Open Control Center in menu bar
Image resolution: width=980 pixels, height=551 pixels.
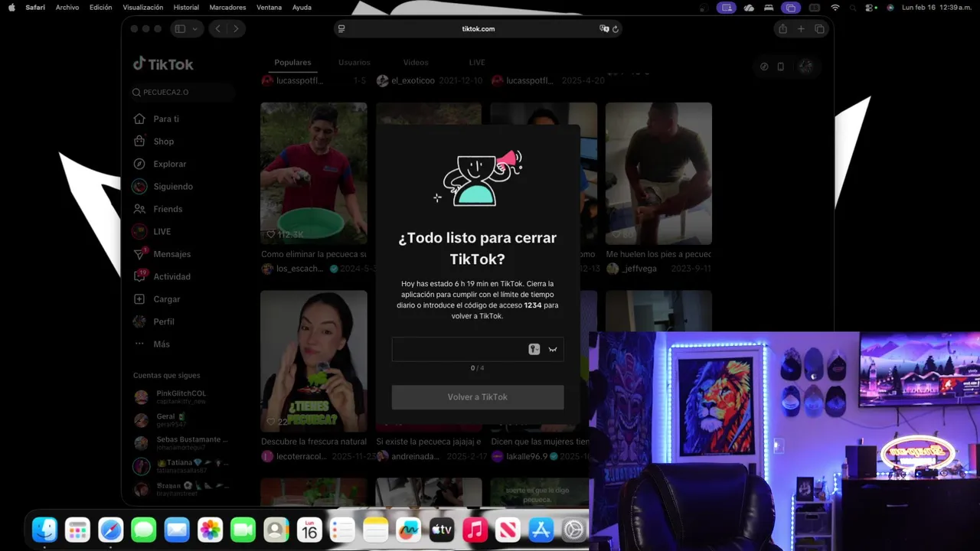[x=871, y=7]
